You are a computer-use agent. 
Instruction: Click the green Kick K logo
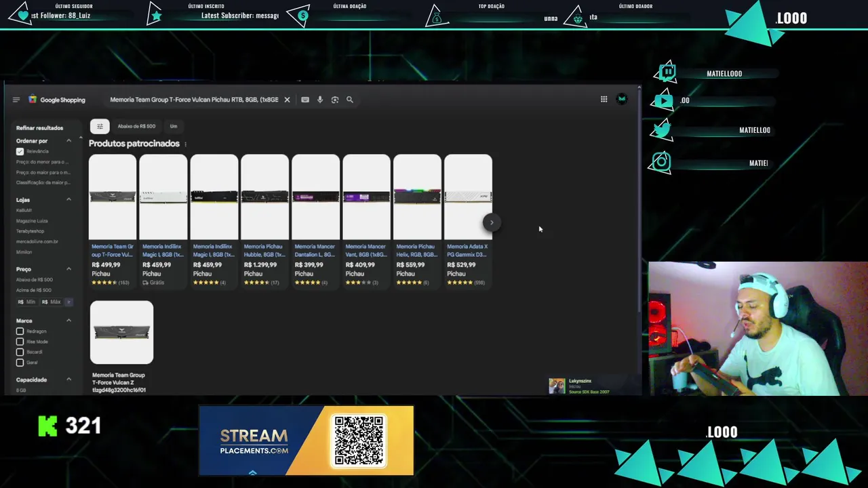coord(47,426)
